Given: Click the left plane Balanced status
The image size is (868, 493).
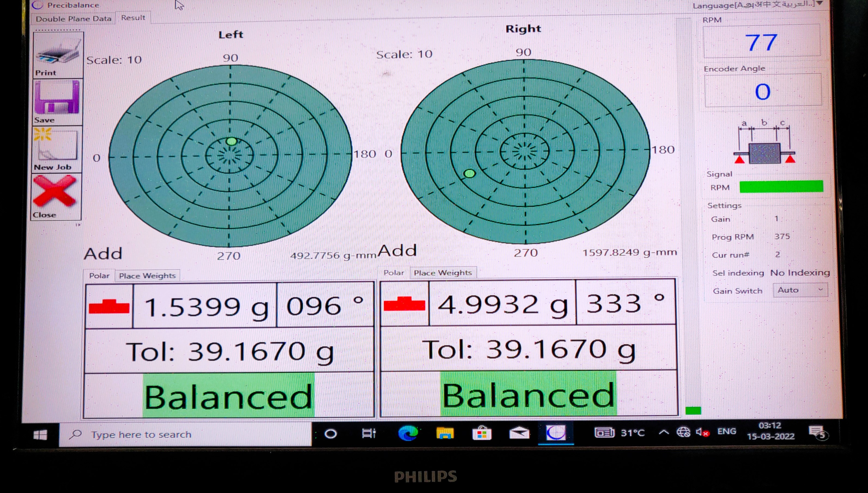Looking at the screenshot, I should 228,396.
